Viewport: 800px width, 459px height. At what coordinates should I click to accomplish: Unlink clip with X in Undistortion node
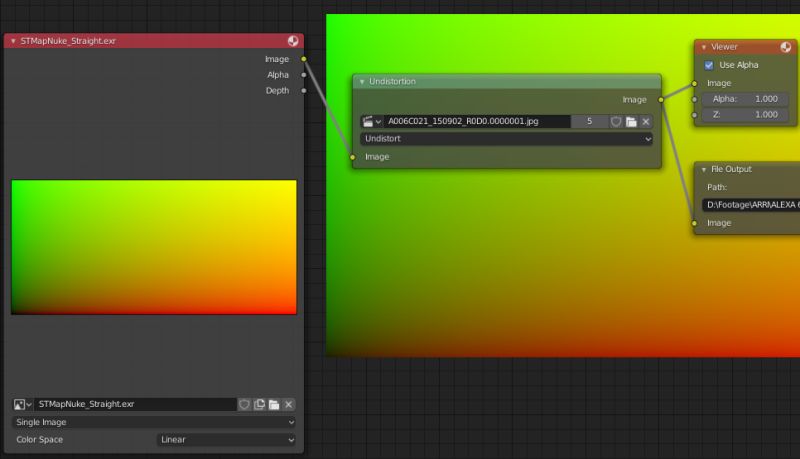pos(646,121)
